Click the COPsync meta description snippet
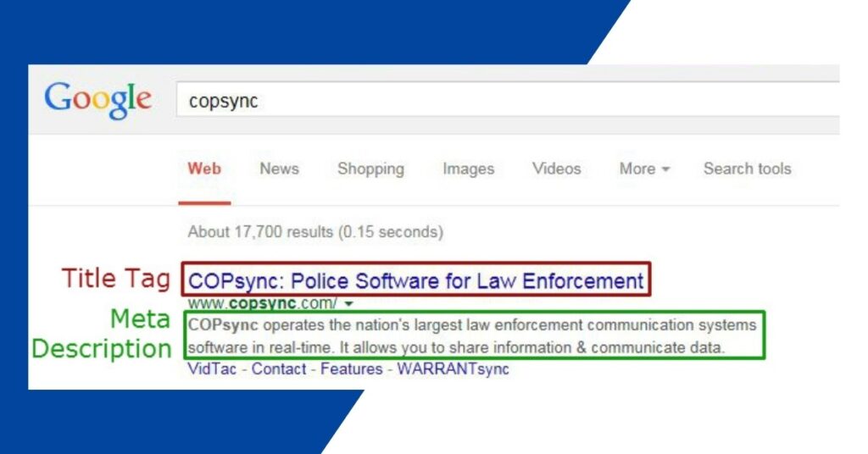The width and height of the screenshot is (868, 454). click(473, 335)
